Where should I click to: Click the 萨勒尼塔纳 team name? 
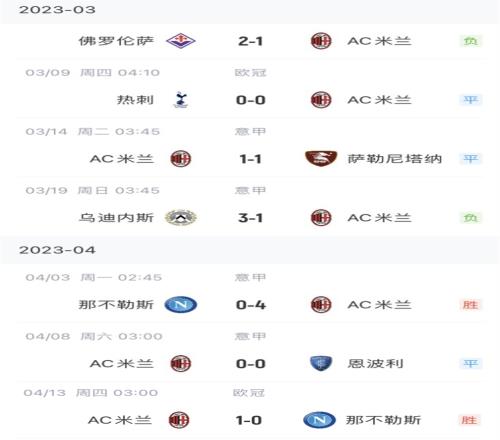pos(395,159)
